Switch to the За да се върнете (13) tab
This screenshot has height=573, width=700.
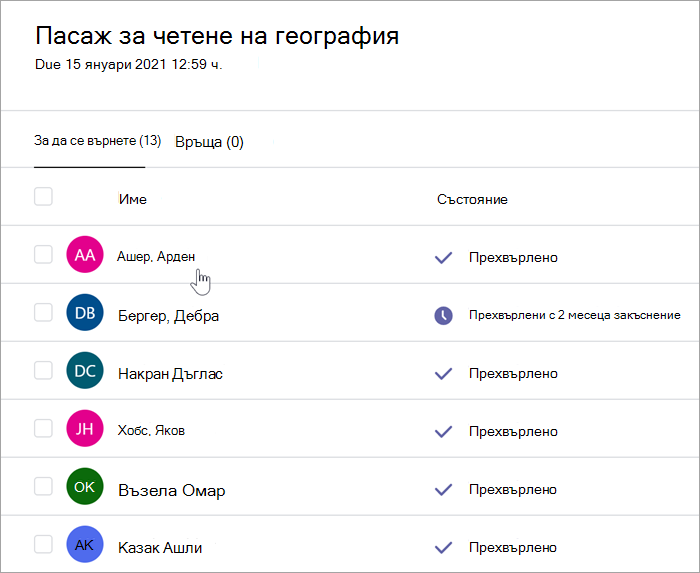[x=97, y=141]
